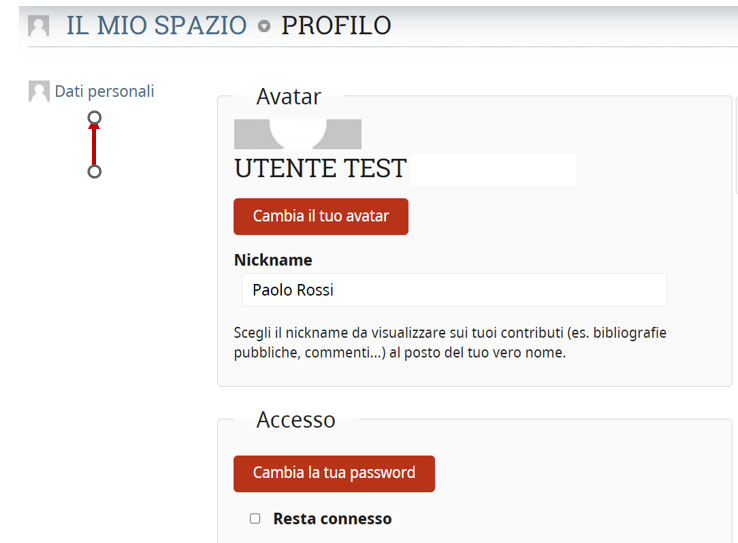Image resolution: width=738 pixels, height=543 pixels.
Task: Click the nickname help text below the field
Action: [x=450, y=342]
